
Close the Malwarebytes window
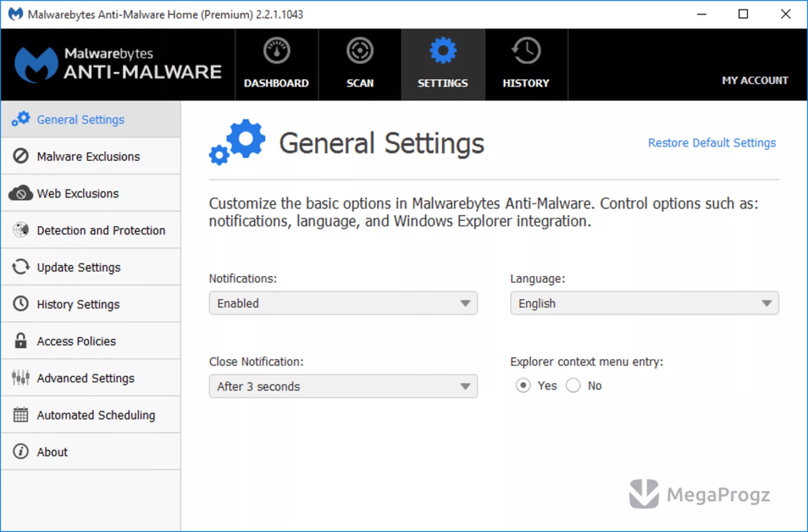pyautogui.click(x=785, y=14)
